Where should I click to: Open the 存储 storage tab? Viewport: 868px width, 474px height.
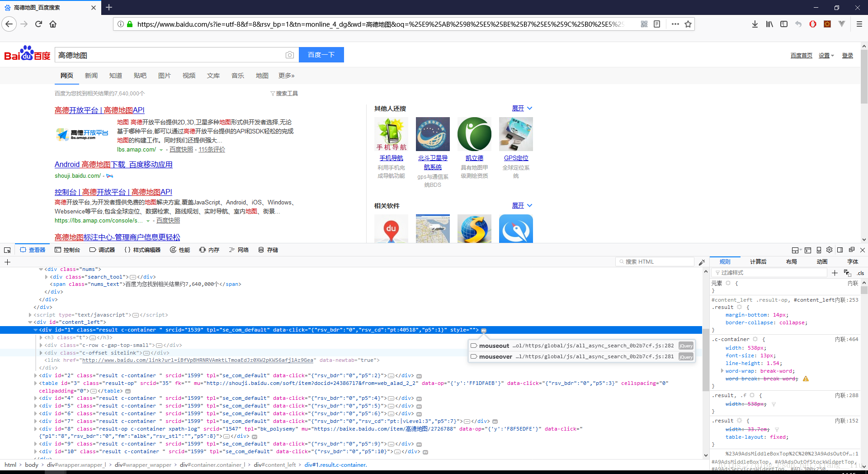pyautogui.click(x=268, y=250)
